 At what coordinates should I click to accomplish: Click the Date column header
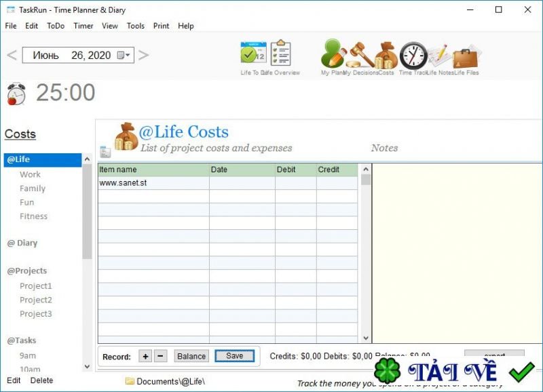click(x=242, y=170)
